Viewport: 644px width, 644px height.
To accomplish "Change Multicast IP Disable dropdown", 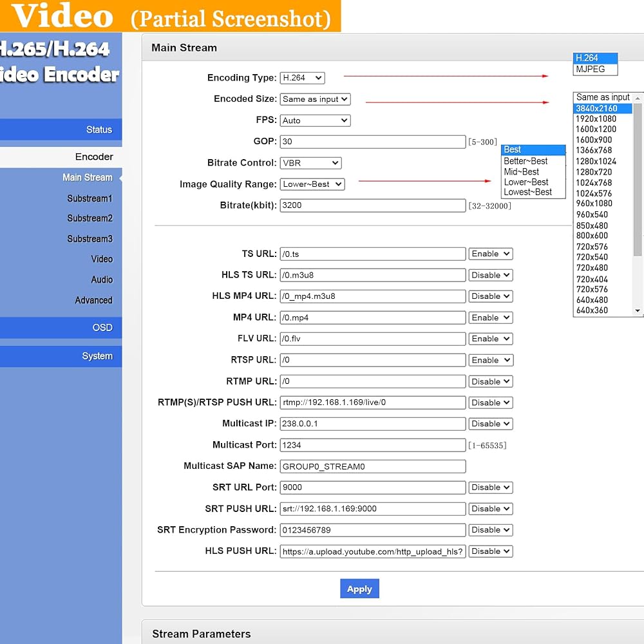I will (x=490, y=424).
